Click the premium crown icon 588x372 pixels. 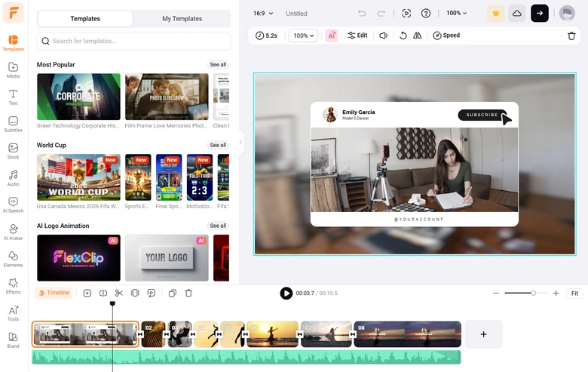point(496,14)
